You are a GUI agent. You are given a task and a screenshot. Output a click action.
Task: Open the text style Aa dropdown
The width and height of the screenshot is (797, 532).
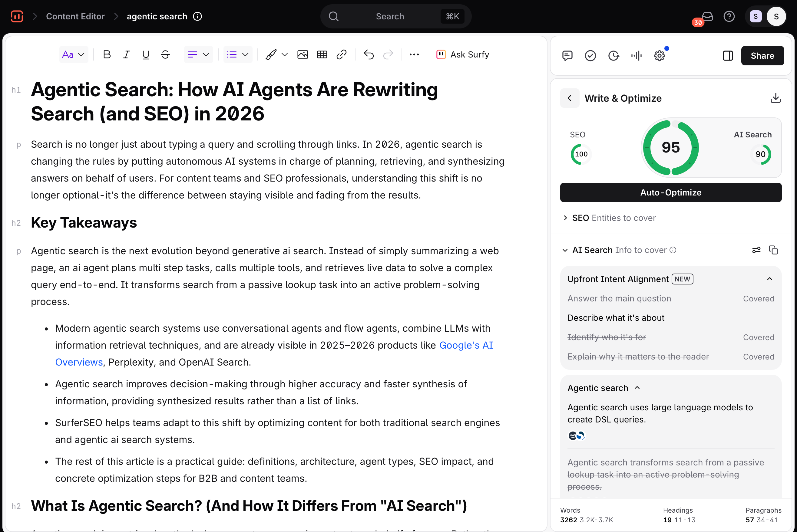74,55
